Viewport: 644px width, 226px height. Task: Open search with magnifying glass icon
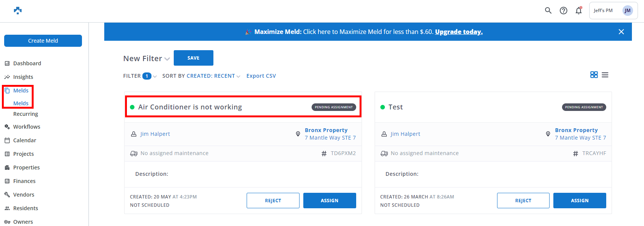548,11
